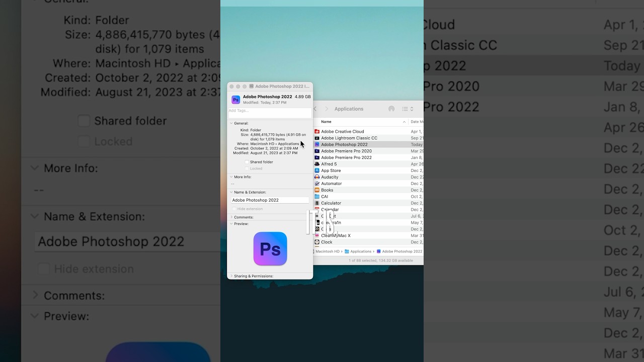Click the Finder forward chevron
Screen dimensions: 644x362
pyautogui.click(x=327, y=109)
